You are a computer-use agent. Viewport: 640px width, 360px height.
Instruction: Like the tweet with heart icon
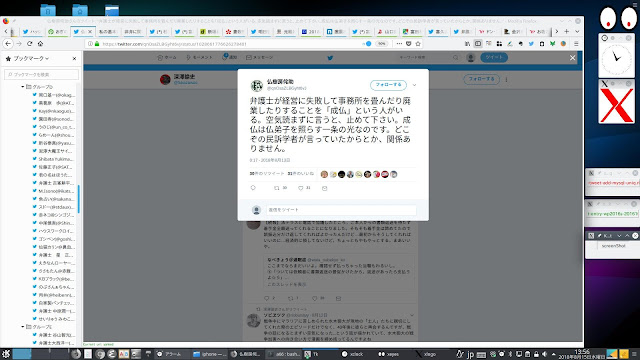click(x=301, y=188)
